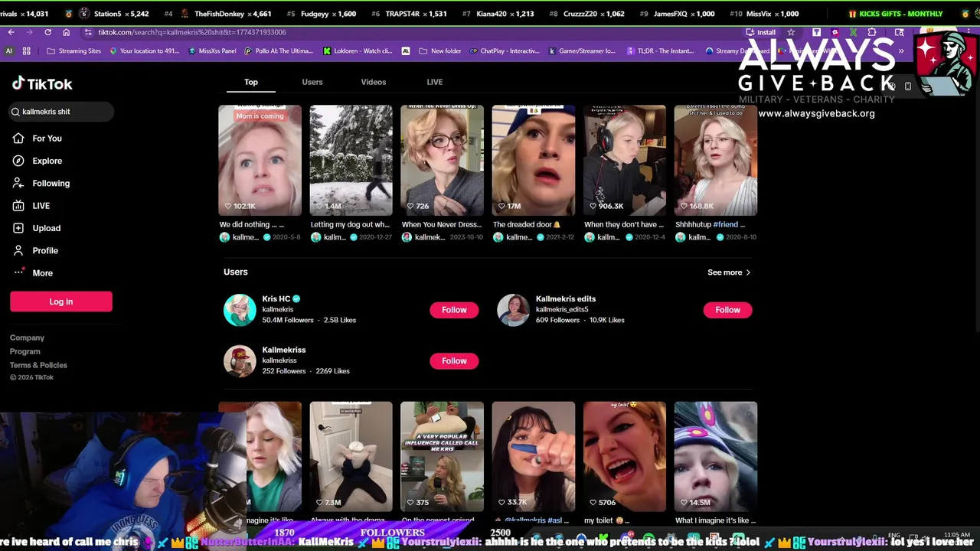980x551 pixels.
Task: Click the address bar URL field
Action: [x=413, y=32]
